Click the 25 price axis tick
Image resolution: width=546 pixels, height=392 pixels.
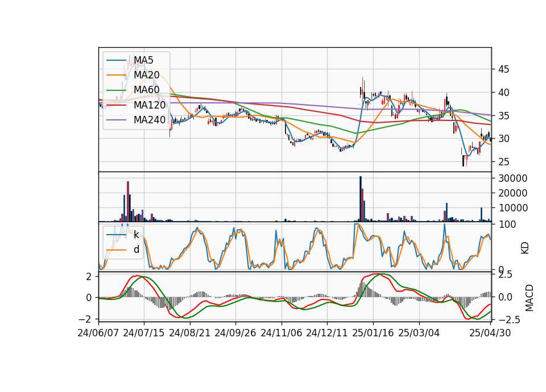[x=503, y=162]
